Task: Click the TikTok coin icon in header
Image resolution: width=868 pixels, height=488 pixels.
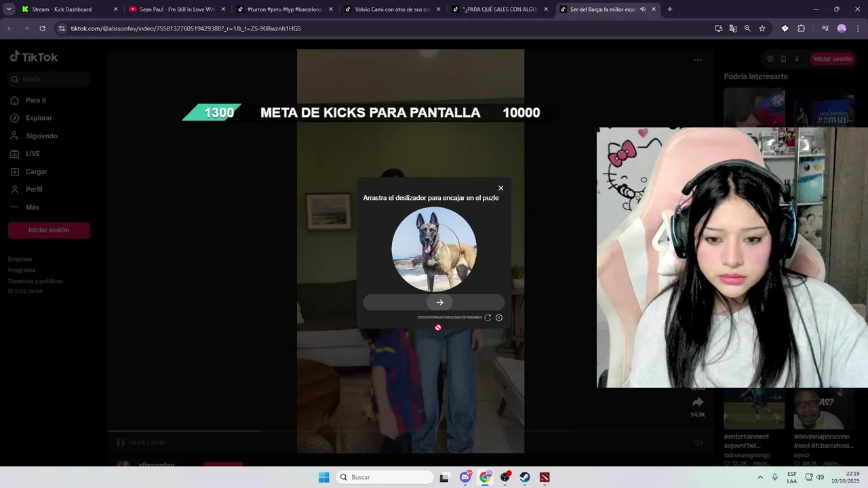Action: point(770,59)
